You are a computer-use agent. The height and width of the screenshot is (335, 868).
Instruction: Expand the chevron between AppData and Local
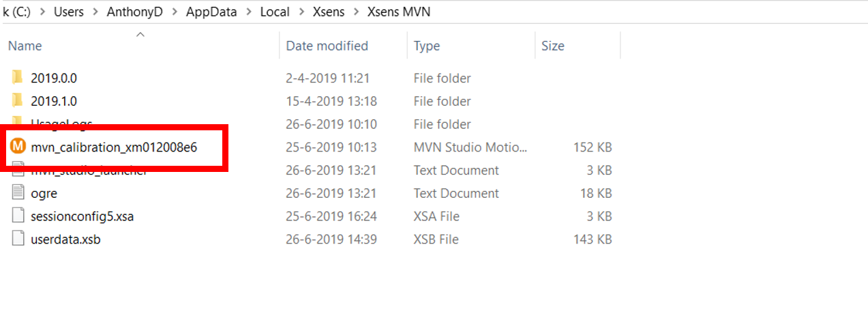(x=249, y=12)
